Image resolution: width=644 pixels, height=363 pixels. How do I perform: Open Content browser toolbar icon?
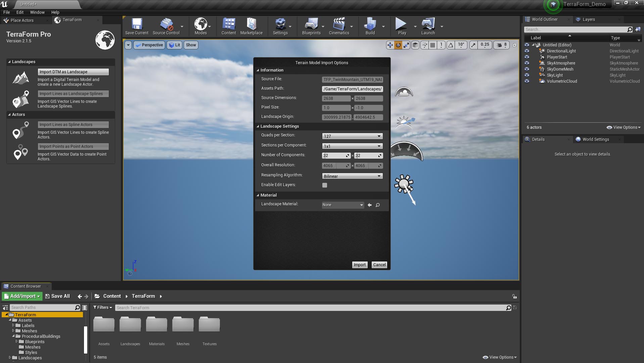tap(229, 26)
